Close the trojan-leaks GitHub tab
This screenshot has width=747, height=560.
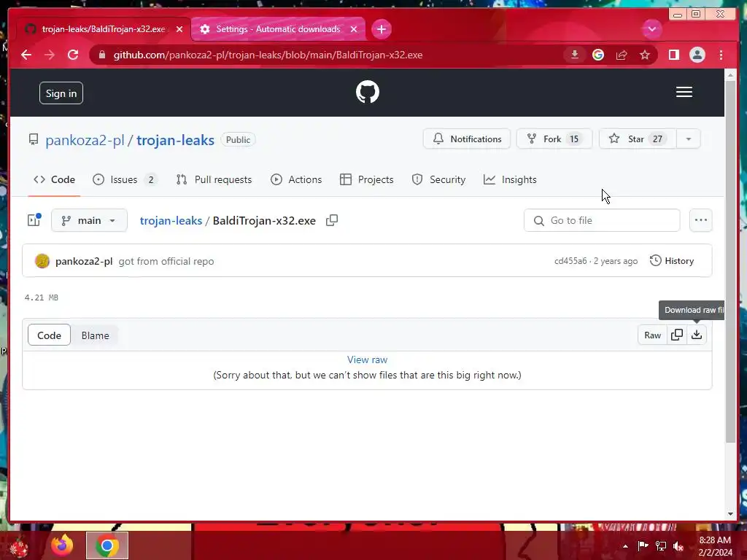click(x=179, y=29)
